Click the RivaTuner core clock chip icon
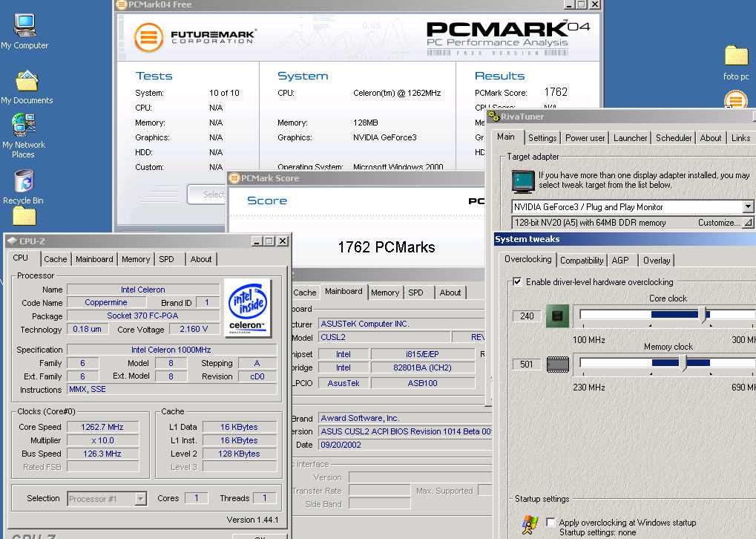This screenshot has height=539, width=756. point(557,316)
